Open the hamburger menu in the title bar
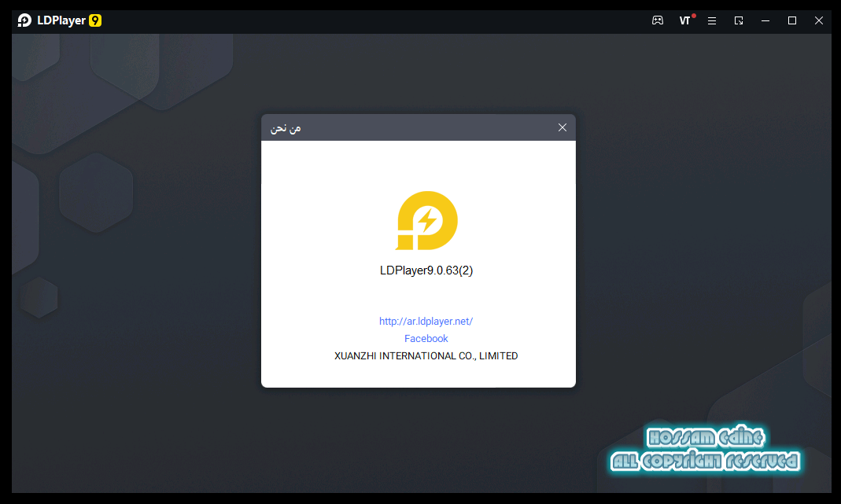 click(712, 20)
